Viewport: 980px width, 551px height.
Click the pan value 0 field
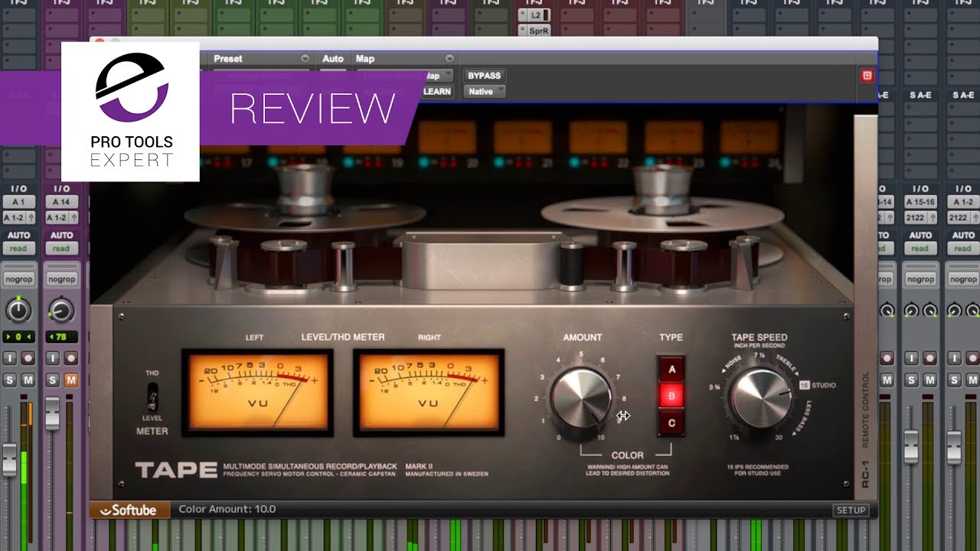point(18,337)
